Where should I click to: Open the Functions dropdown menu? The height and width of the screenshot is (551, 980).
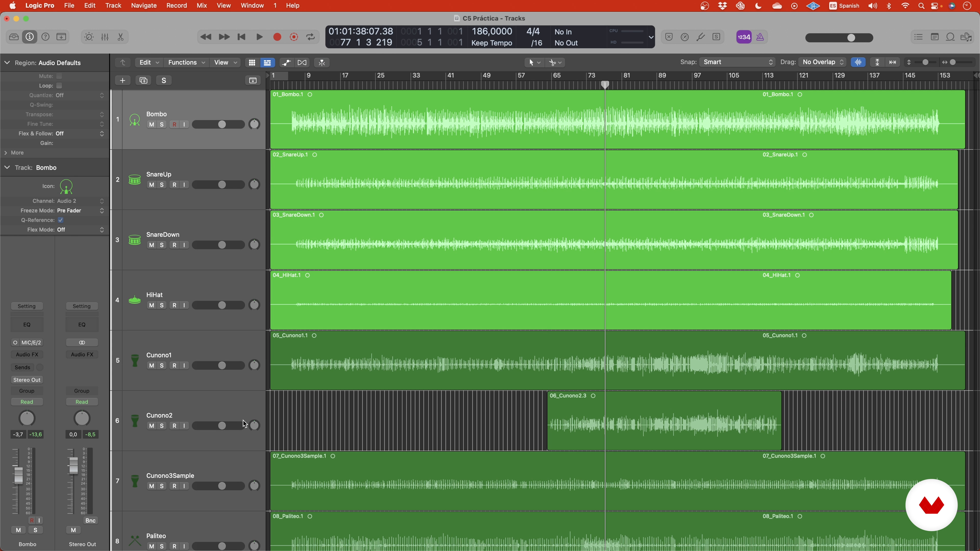click(186, 63)
